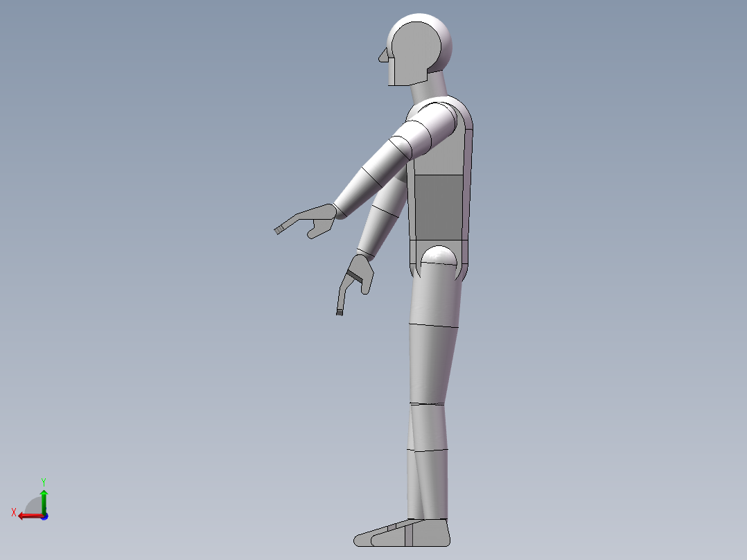Click the arrowhead of the X axis

[x=21, y=516]
